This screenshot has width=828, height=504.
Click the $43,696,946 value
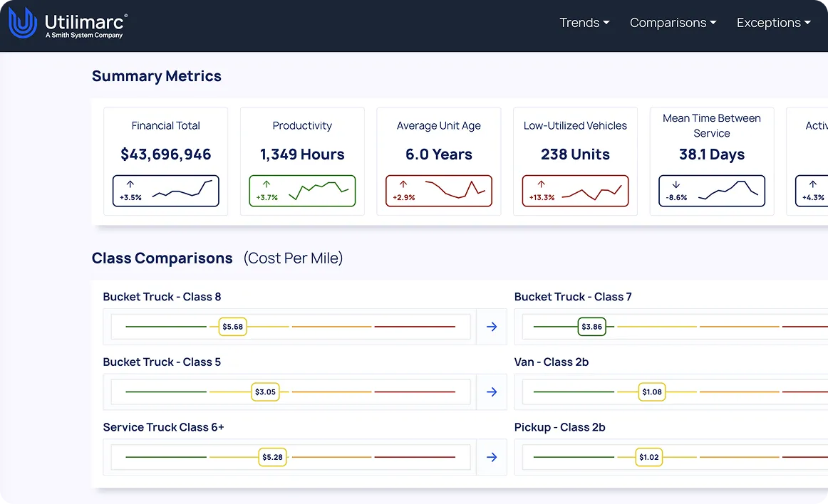166,154
